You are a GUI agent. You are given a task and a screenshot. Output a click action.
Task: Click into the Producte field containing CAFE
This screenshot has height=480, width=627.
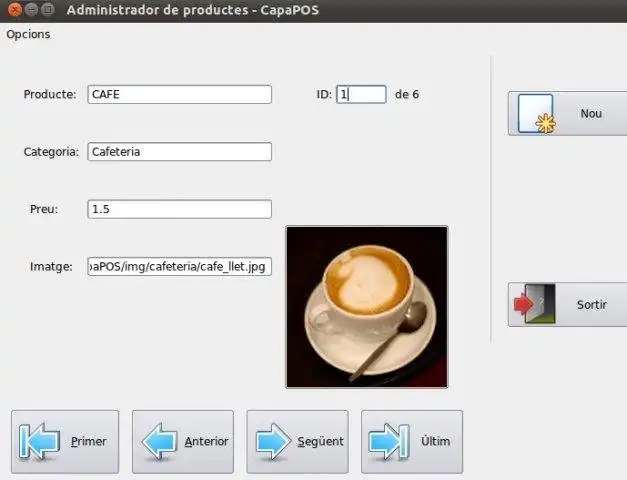(x=180, y=94)
